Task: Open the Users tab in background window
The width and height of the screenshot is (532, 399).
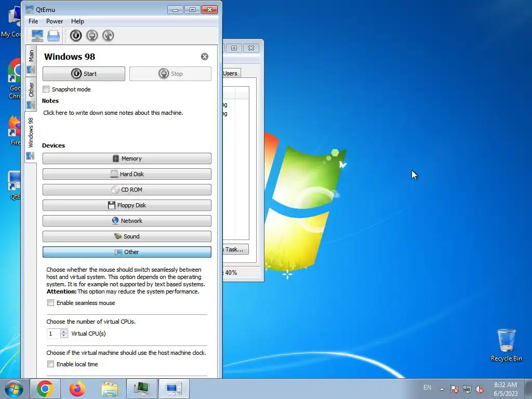Action: click(231, 73)
